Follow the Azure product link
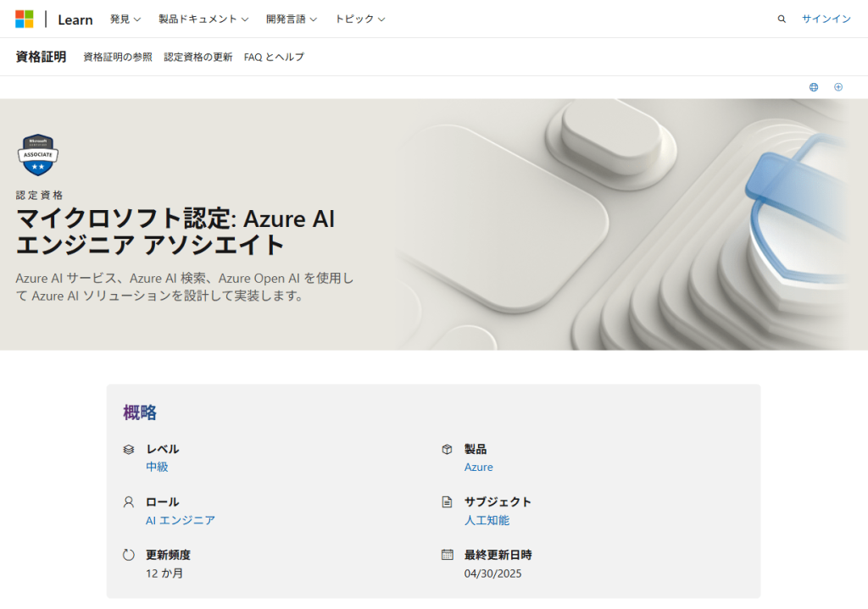The width and height of the screenshot is (868, 609). (x=478, y=467)
